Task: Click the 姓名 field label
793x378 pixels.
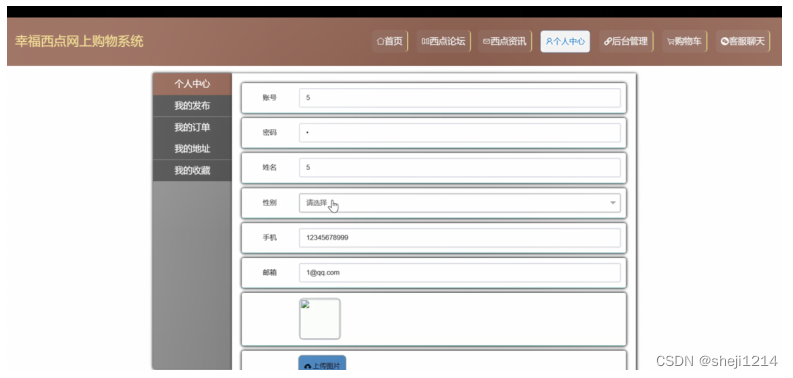Action: (x=270, y=167)
